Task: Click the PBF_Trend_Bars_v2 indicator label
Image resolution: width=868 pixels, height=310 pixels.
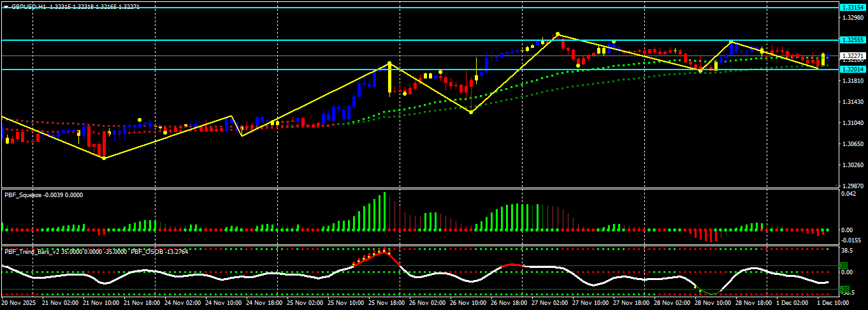Action: click(31, 251)
